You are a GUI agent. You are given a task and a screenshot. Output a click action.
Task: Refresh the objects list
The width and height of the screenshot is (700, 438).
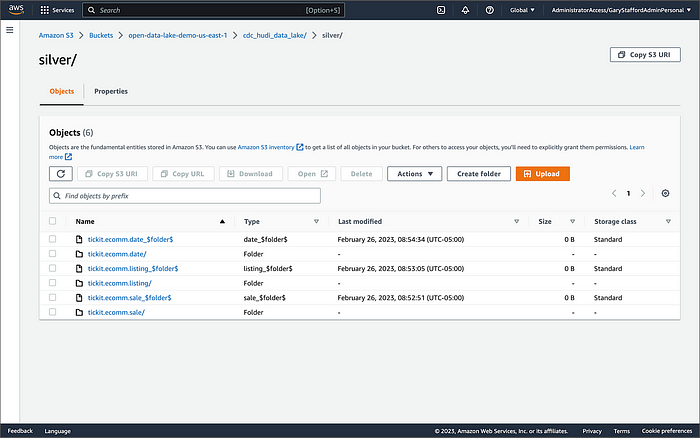click(x=61, y=174)
